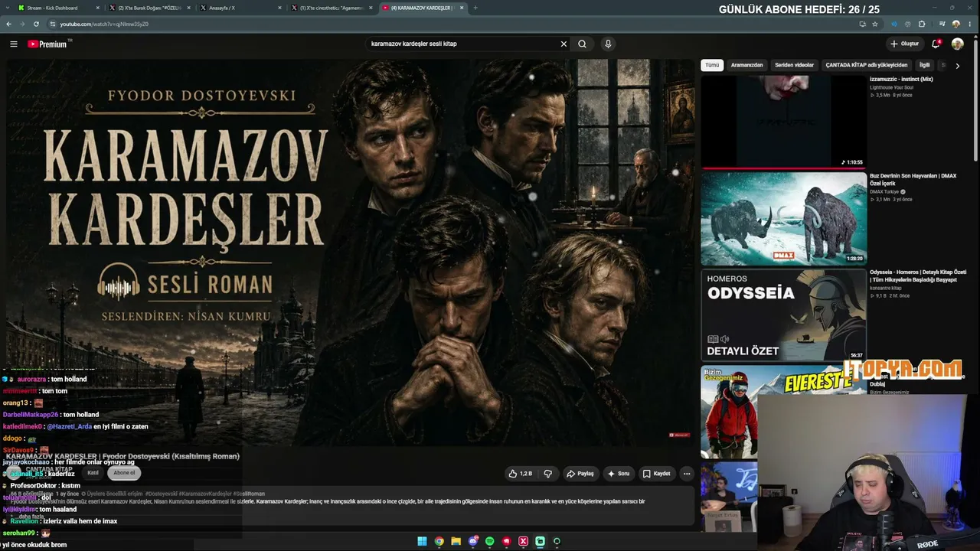Open the DMAX Türkiye channel name
The height and width of the screenshot is (551, 980).
click(884, 192)
